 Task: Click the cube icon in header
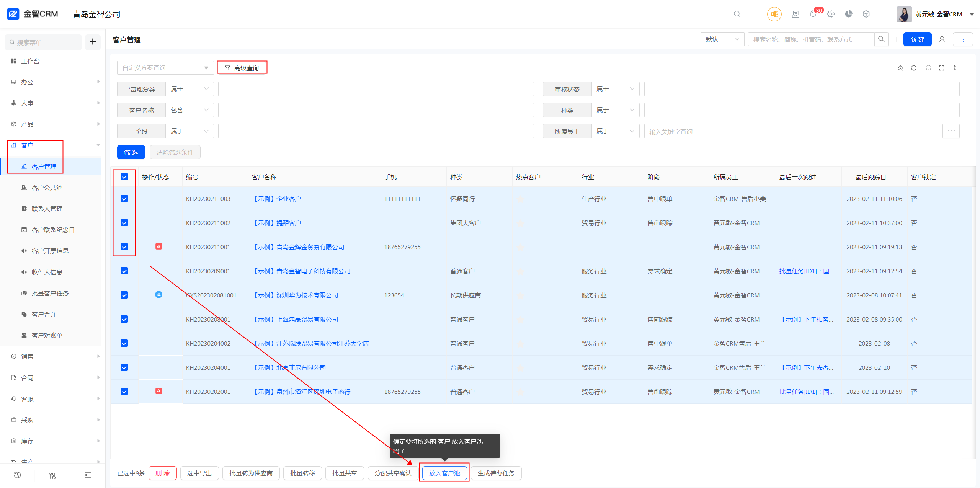[866, 14]
